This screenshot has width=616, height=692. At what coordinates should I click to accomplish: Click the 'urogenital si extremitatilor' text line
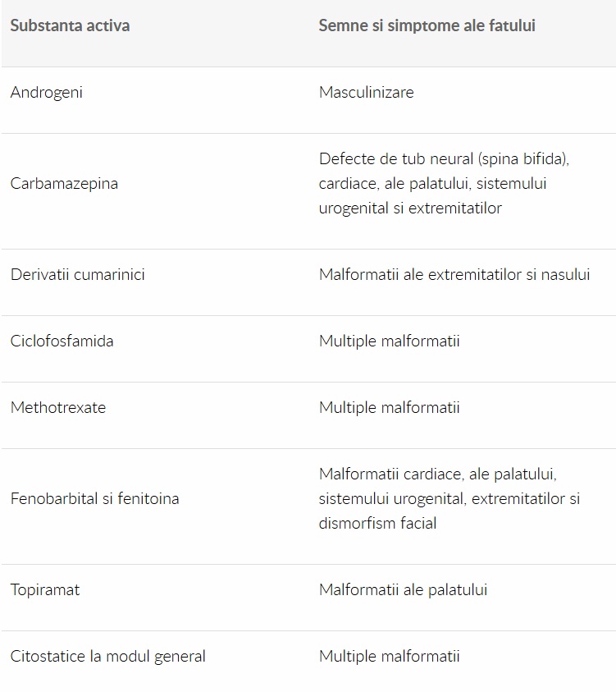point(409,208)
